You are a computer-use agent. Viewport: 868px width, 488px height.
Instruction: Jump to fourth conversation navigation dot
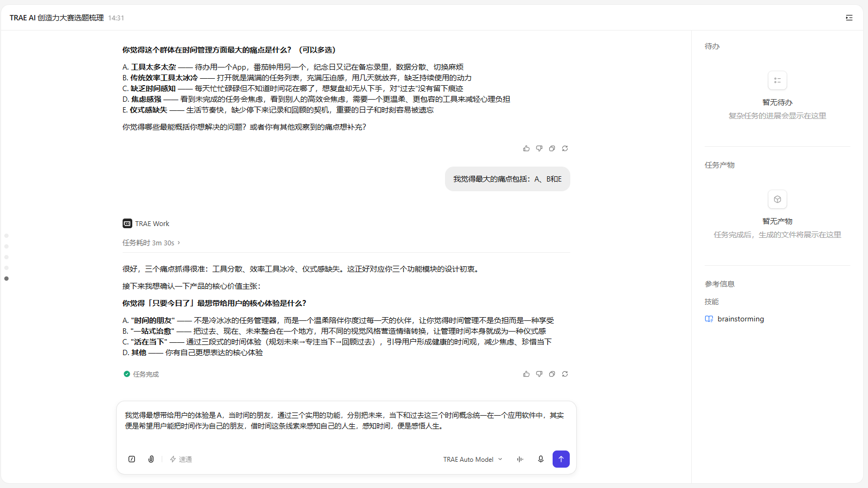[6, 268]
